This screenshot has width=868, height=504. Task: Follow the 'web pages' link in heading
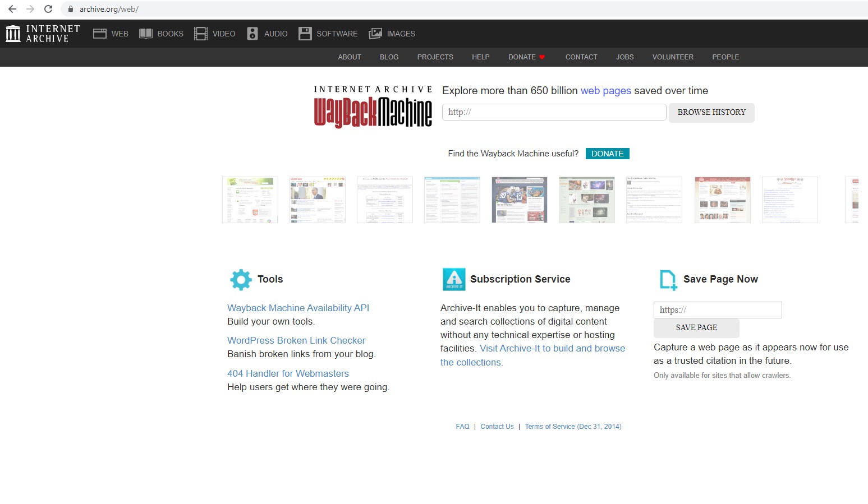[606, 91]
